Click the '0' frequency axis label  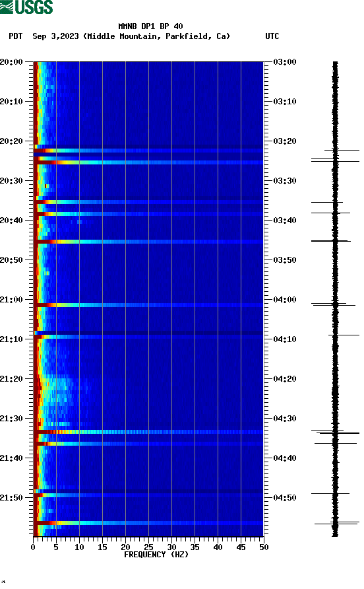[x=33, y=547]
